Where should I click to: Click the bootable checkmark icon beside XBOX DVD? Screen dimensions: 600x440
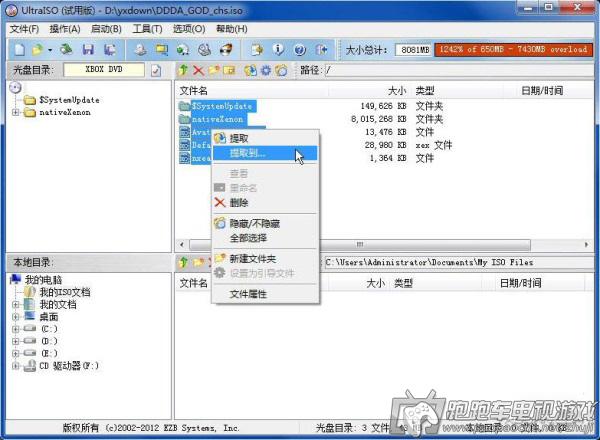[156, 70]
